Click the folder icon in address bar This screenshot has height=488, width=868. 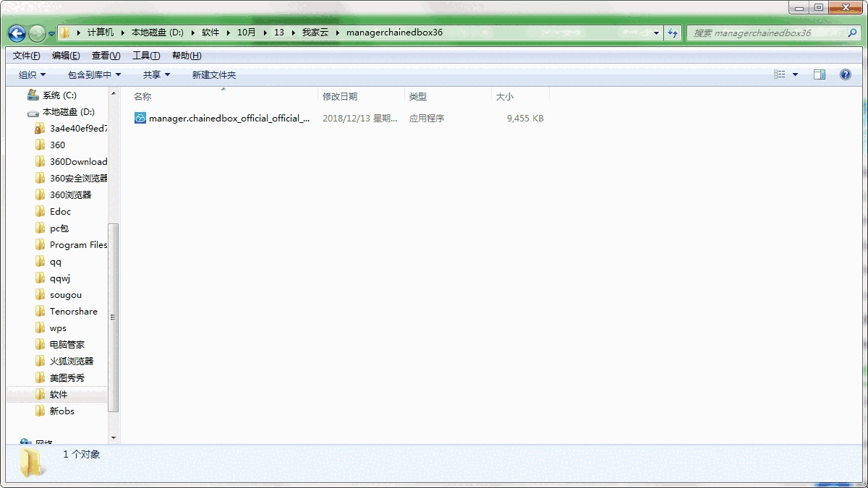[x=65, y=33]
